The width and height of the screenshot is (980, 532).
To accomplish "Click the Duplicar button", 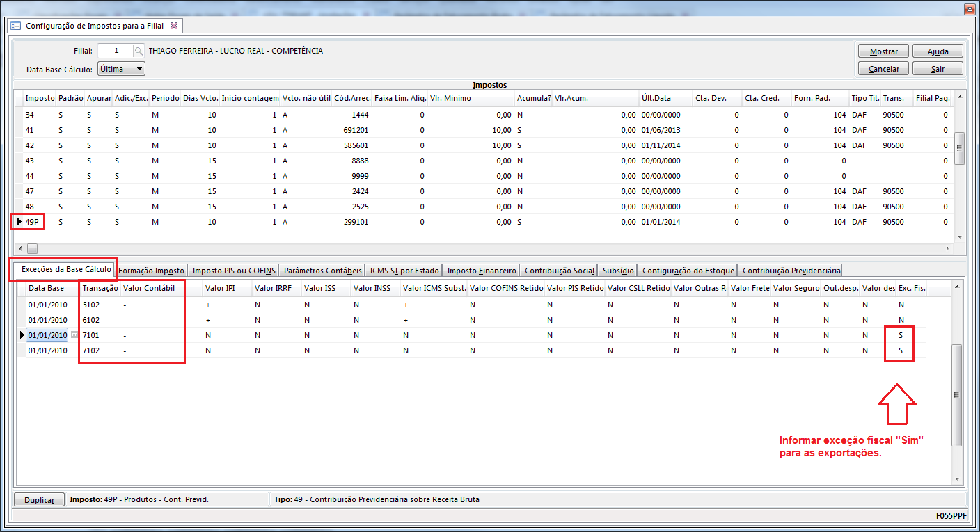I will [40, 500].
